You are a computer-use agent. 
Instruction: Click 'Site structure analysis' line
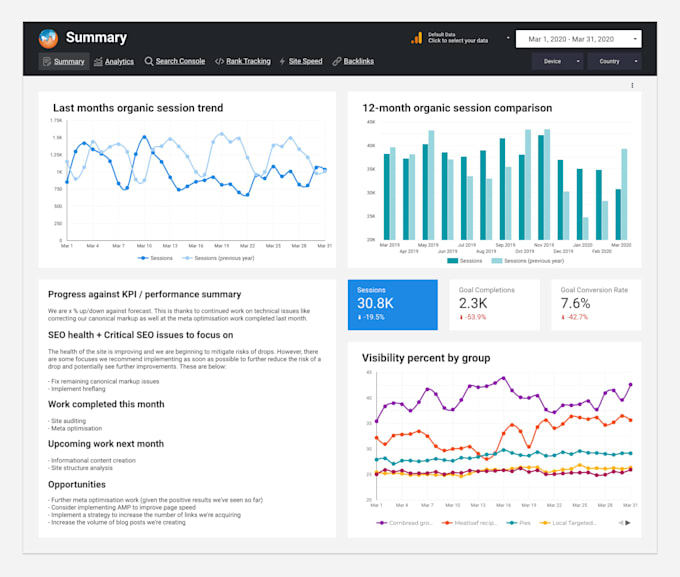[x=80, y=468]
